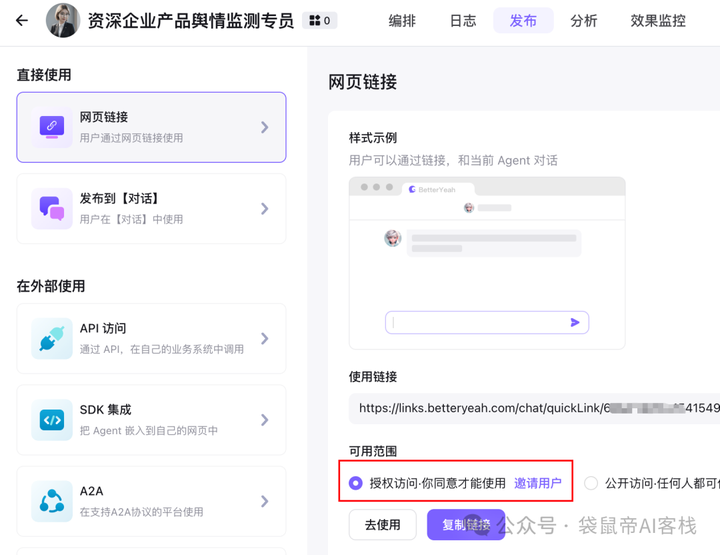Click the 邀请用户 link

(x=538, y=483)
